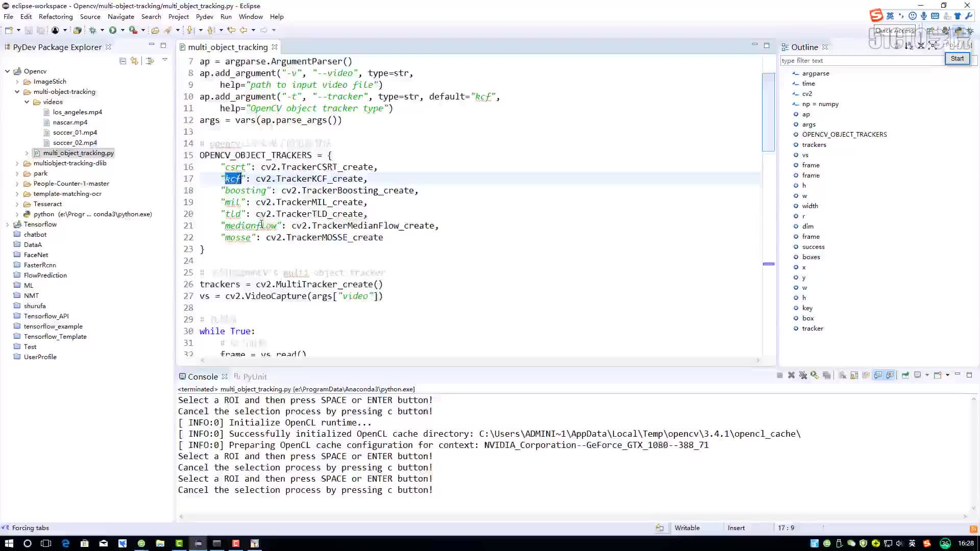Toggle Show Console When Standard Out Changes
The width and height of the screenshot is (980, 551).
click(x=878, y=375)
